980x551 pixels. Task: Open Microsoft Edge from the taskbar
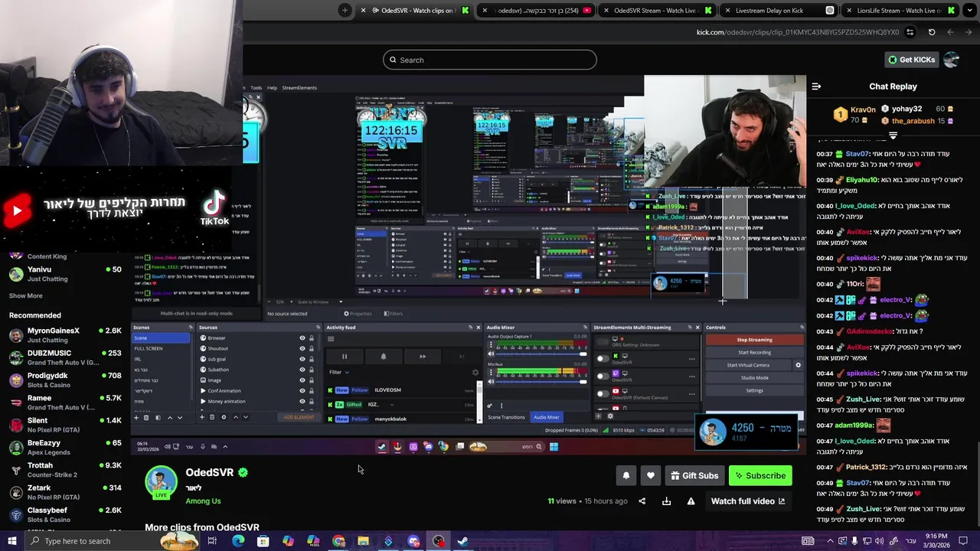(x=238, y=541)
